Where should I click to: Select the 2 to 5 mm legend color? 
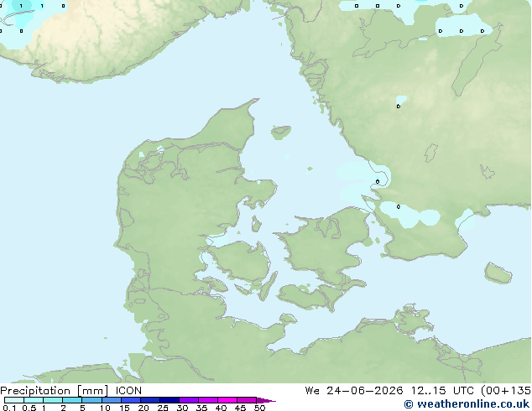tap(72, 400)
